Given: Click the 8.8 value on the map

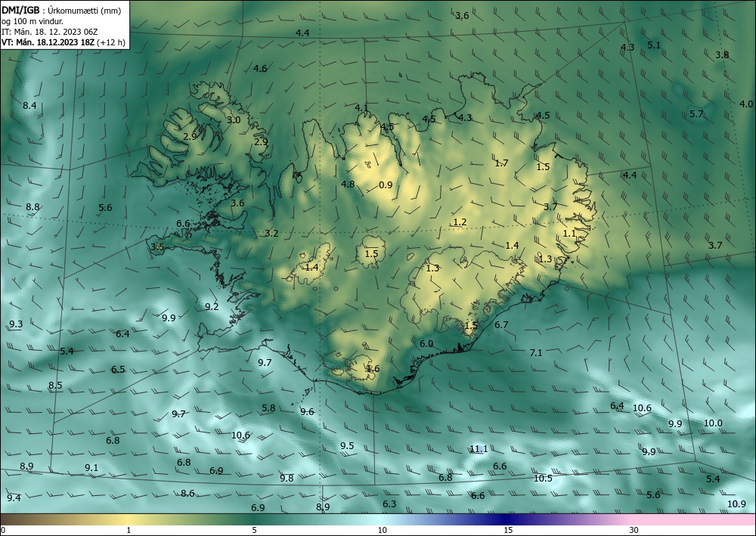Looking at the screenshot, I should [x=33, y=207].
